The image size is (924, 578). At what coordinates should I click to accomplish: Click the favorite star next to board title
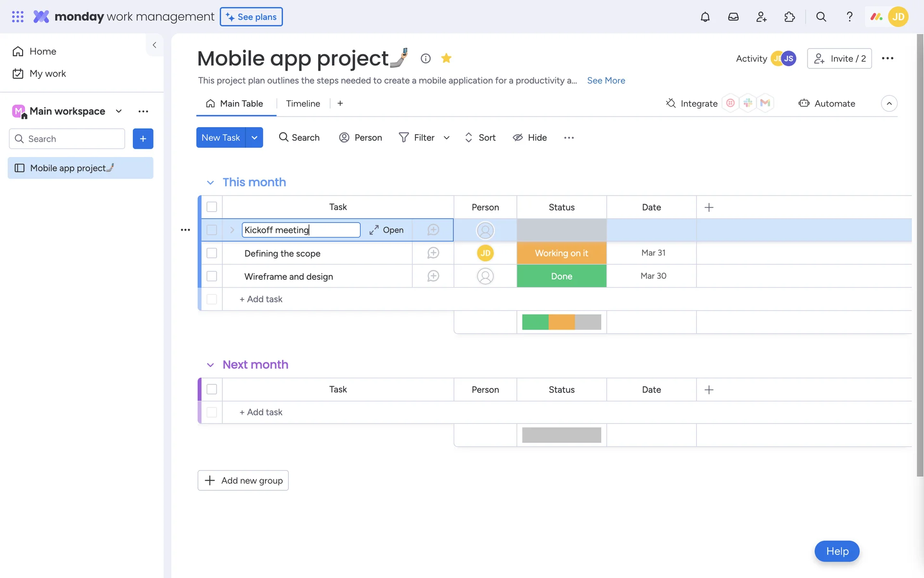pyautogui.click(x=446, y=58)
